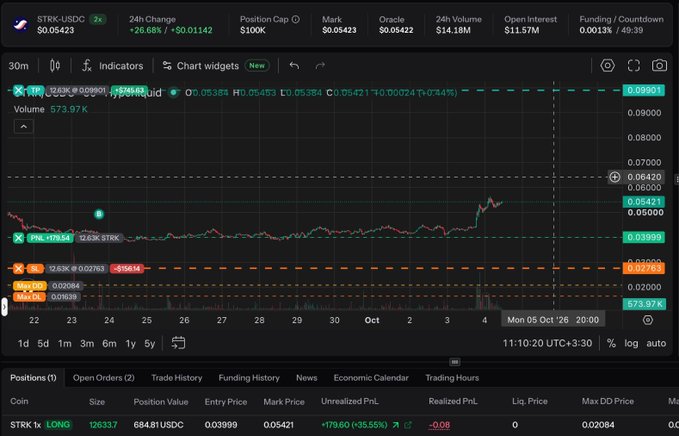Click the 12.63K STRK position size label
Viewport: 679px width, 436px height.
pyautogui.click(x=99, y=238)
